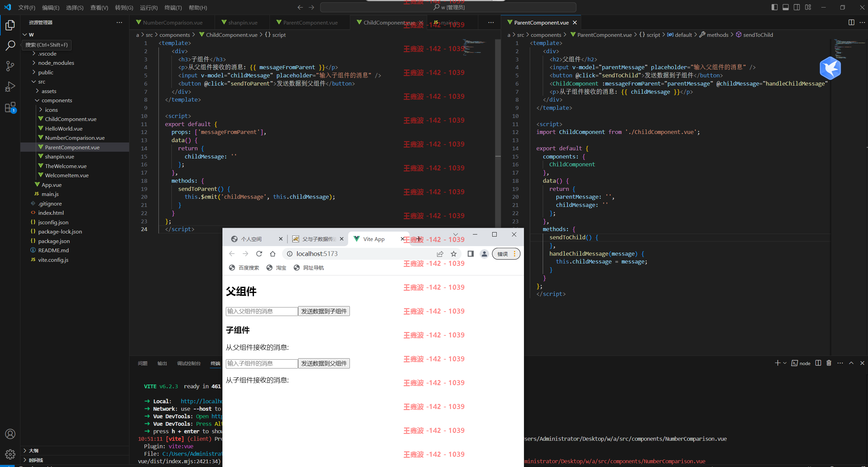Close the ParentComponent.vue tab in right editor
868x467 pixels.
pos(575,22)
